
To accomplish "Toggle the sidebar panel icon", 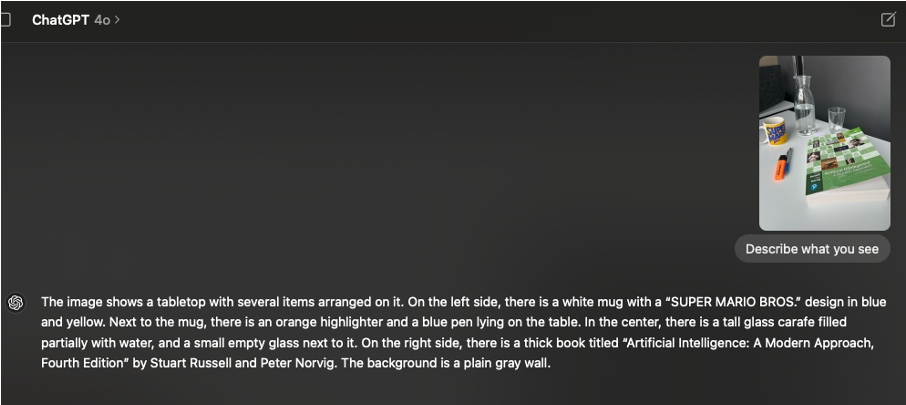I will pyautogui.click(x=5, y=20).
